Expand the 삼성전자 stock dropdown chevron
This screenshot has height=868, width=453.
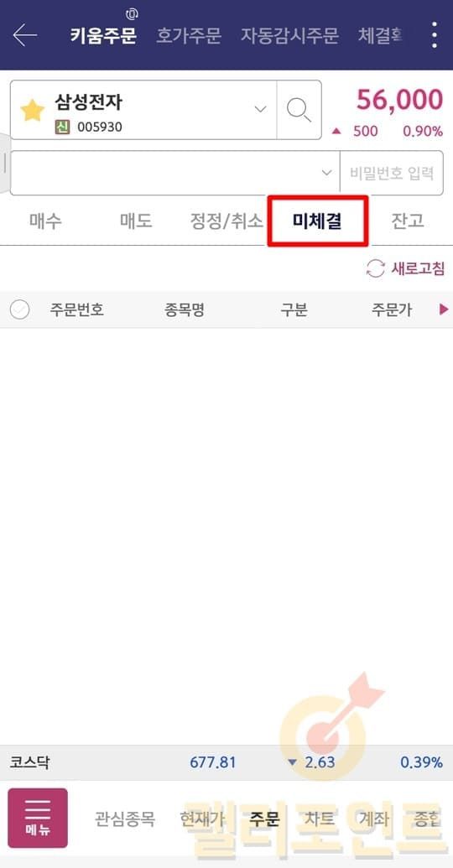click(260, 109)
